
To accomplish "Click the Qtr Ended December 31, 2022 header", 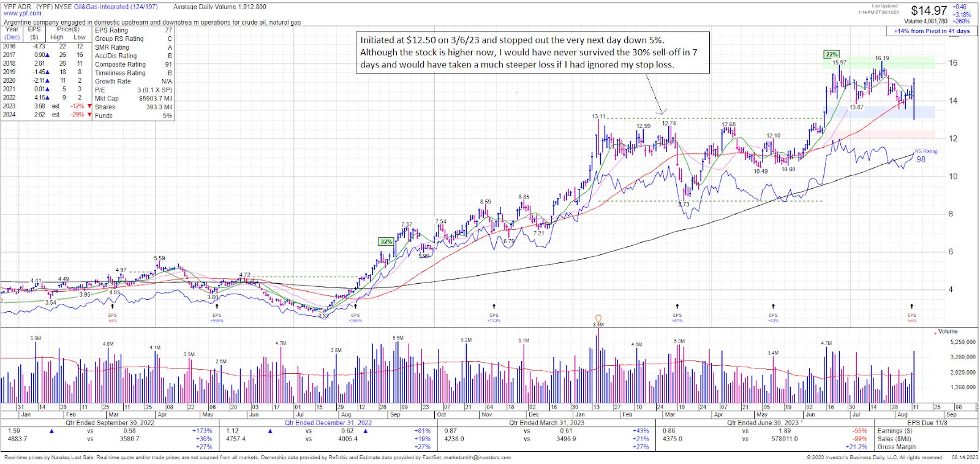I will (328, 423).
